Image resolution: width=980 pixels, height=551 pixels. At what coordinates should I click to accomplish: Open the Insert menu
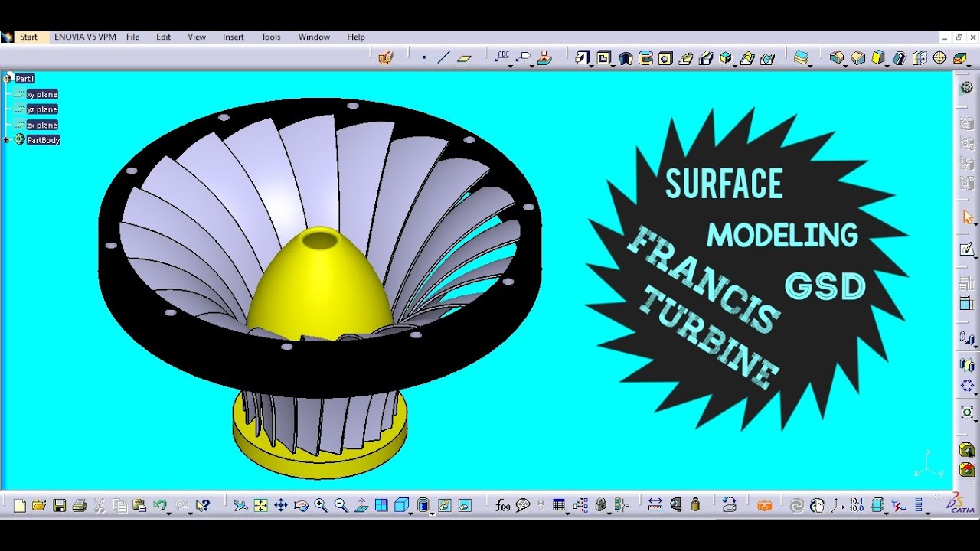[x=234, y=37]
